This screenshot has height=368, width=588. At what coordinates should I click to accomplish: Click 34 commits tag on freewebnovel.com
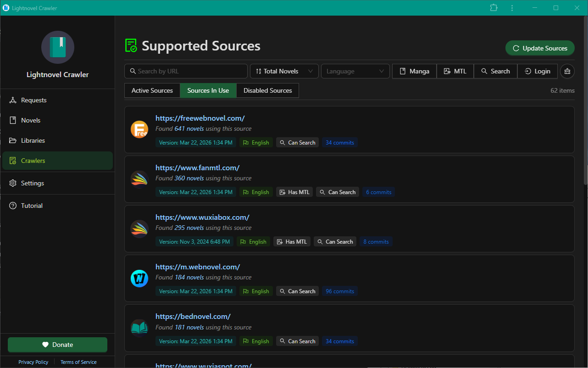coord(340,143)
